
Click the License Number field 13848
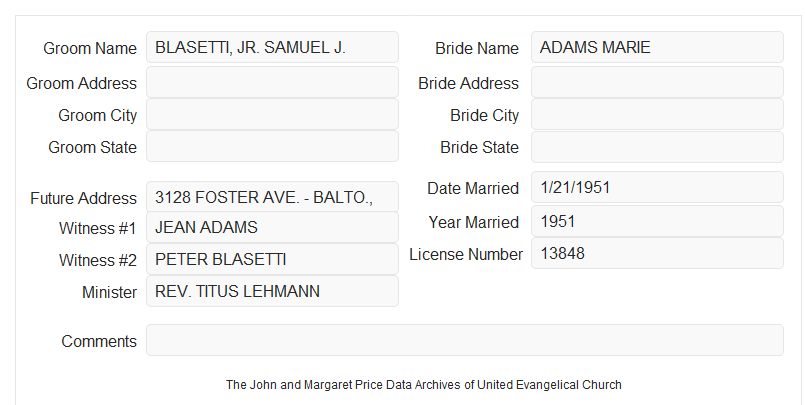657,253
